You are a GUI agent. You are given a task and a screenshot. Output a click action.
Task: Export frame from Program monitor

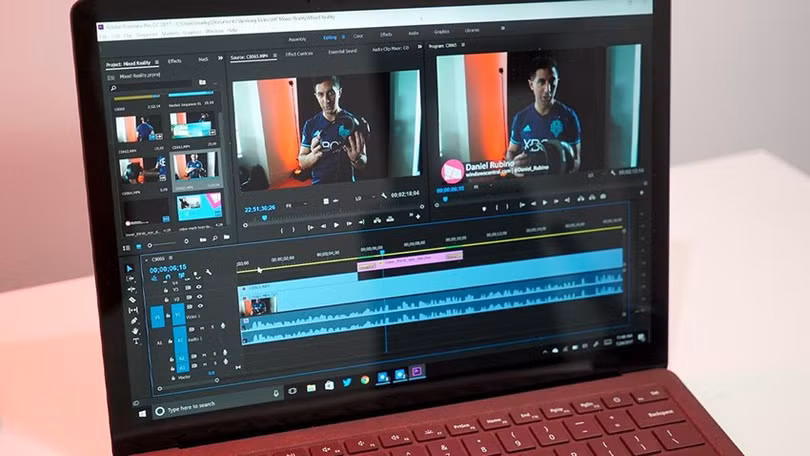(x=603, y=196)
